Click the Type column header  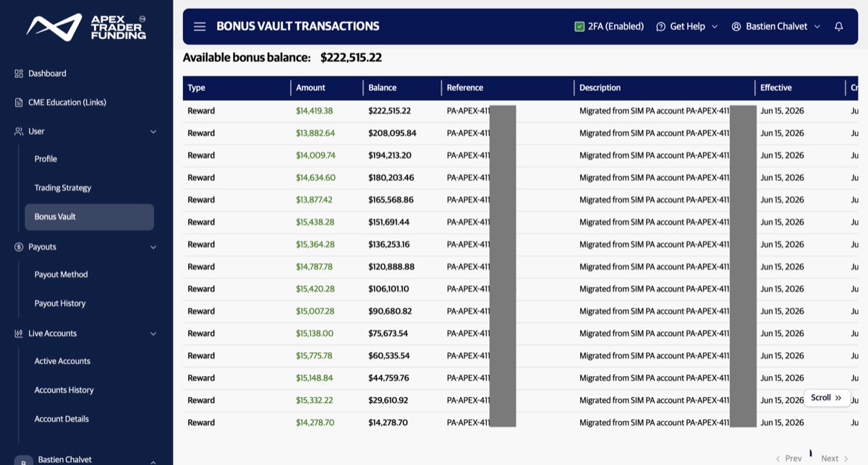pos(196,88)
